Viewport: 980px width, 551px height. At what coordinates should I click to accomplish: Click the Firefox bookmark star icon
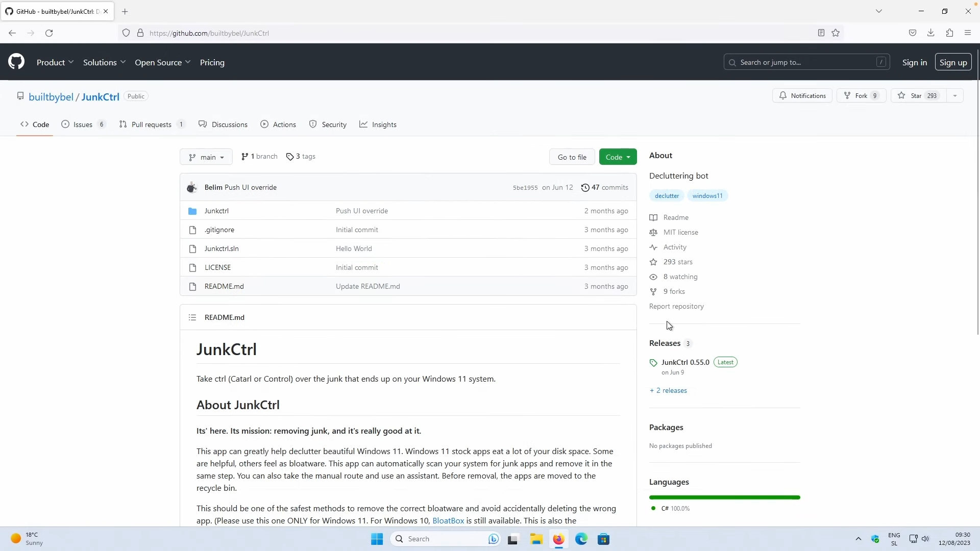point(836,33)
